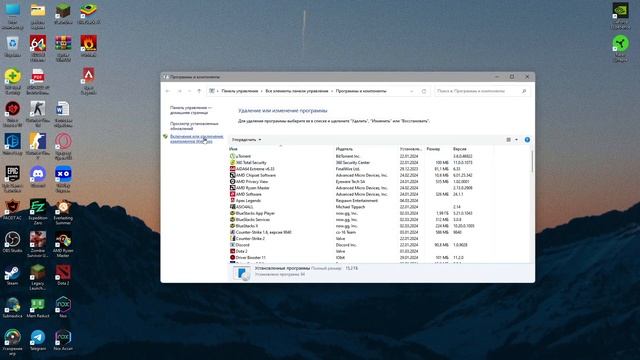Click Панель управления in the breadcrumb
Viewport: 640px width, 360px height.
click(240, 91)
